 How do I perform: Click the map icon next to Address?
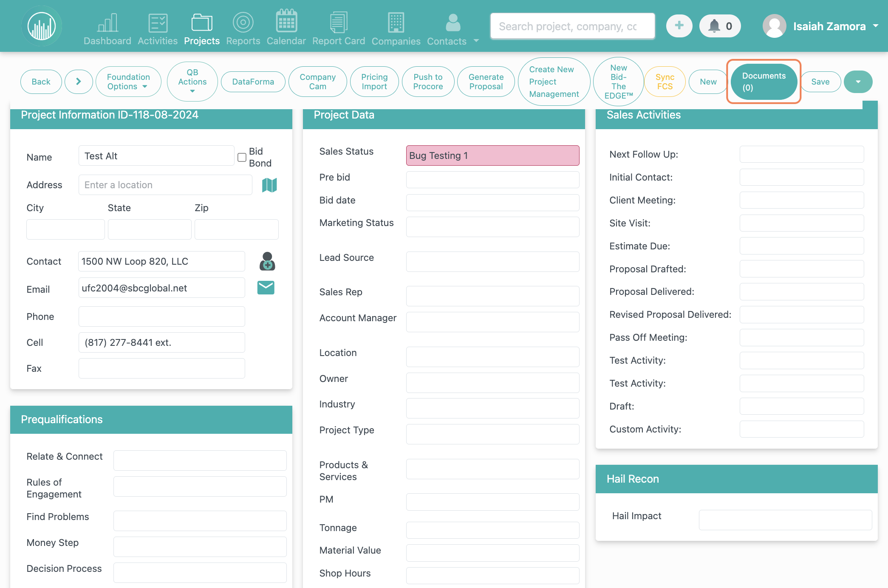coord(269,185)
